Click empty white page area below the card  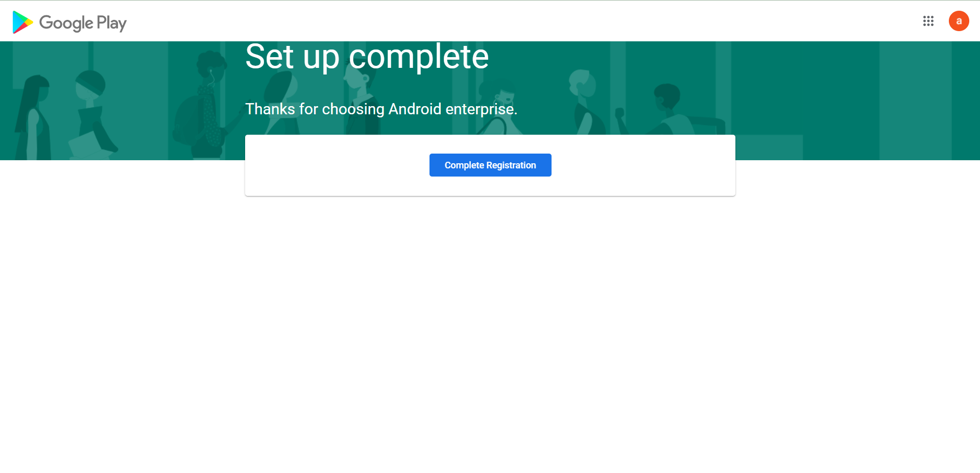490,332
